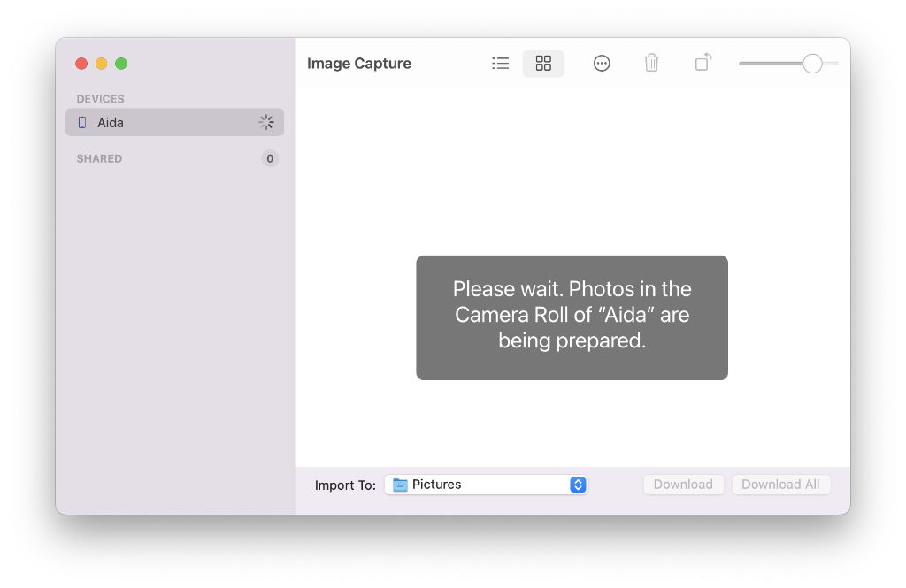Click the rotate image icon
Viewport: 906px width, 588px height.
coord(703,63)
